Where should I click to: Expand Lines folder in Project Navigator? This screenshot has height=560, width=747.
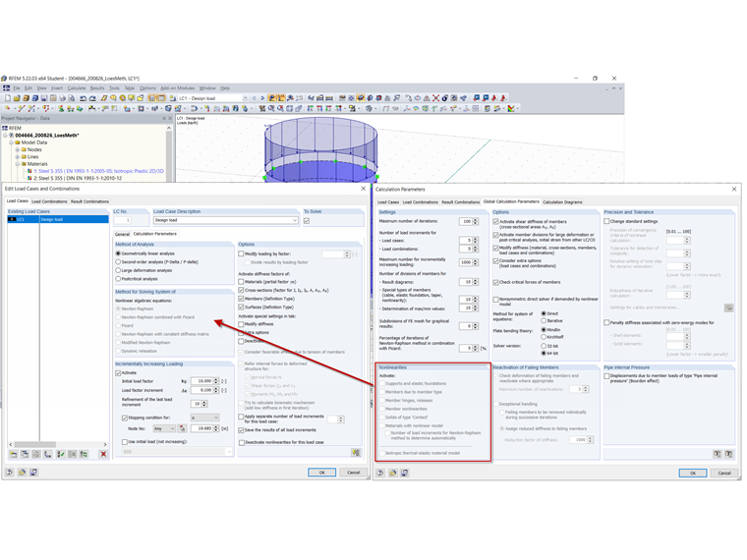17,156
